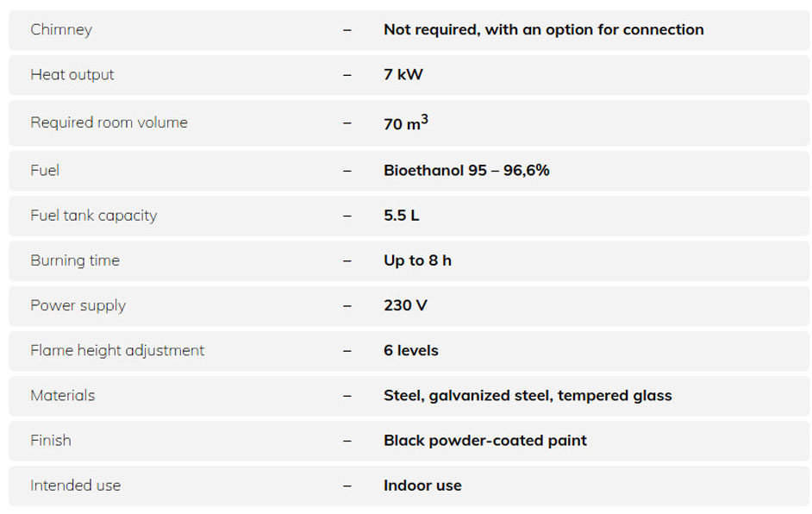
Task: Click the Fuel tank capacity label
Action: [x=94, y=216]
